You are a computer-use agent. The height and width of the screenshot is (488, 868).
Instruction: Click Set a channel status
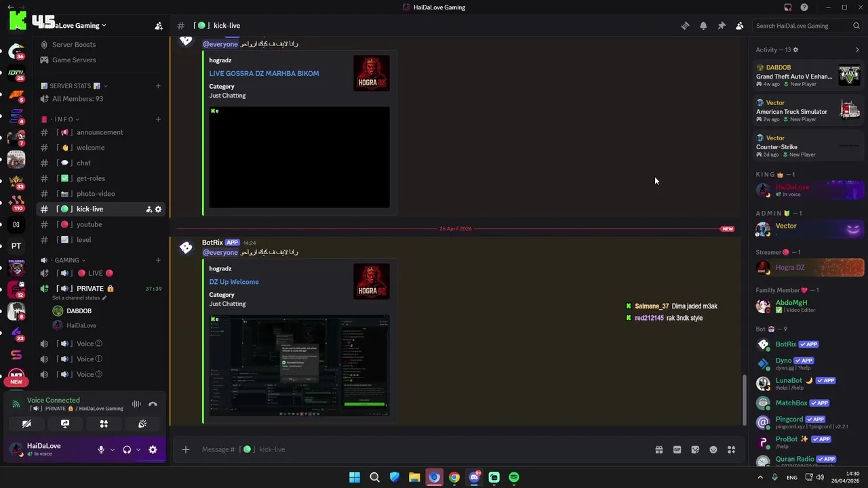coord(79,298)
